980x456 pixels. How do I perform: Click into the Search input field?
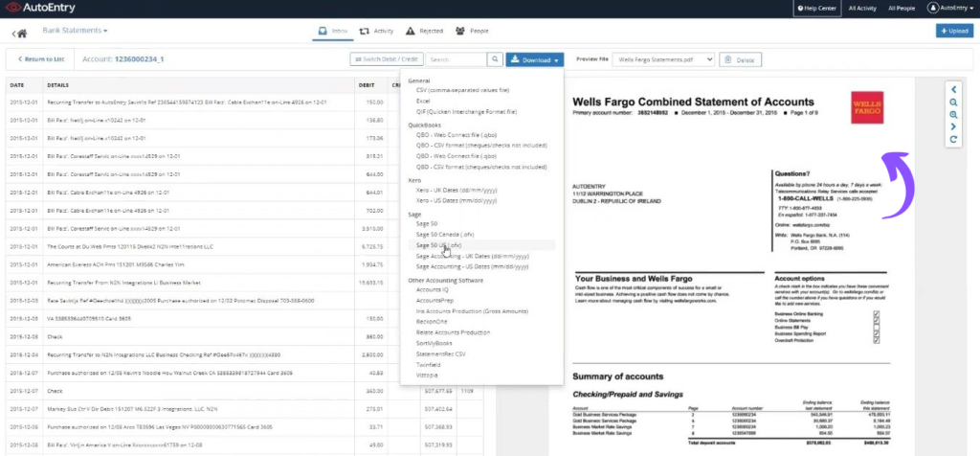coord(456,59)
